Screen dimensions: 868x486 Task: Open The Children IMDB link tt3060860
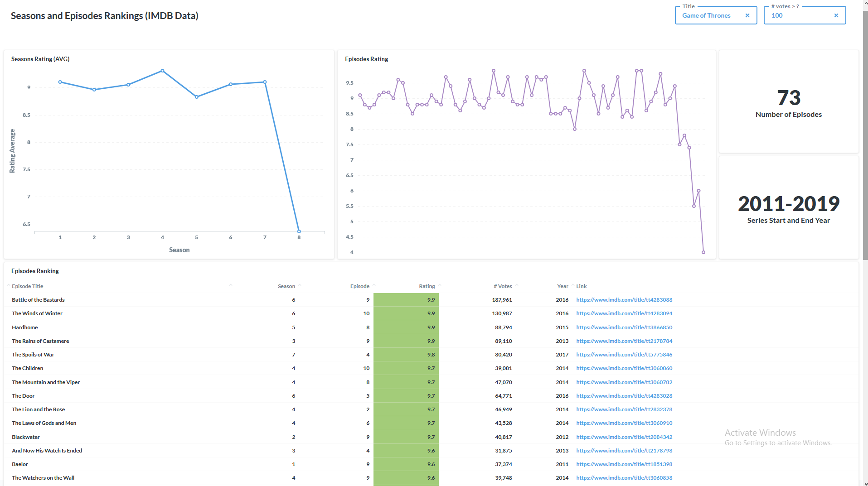point(624,368)
